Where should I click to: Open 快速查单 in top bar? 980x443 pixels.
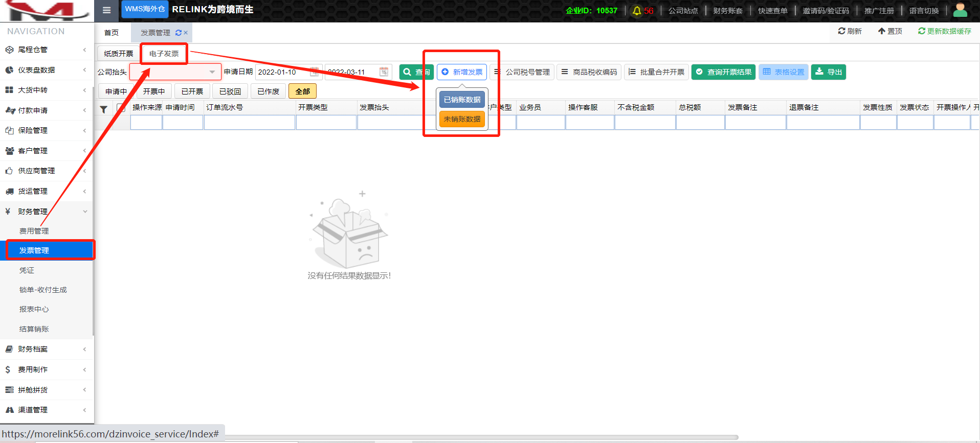tap(773, 11)
